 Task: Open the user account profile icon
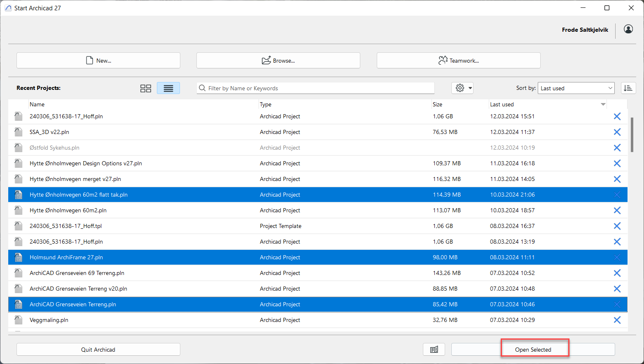[x=628, y=29]
